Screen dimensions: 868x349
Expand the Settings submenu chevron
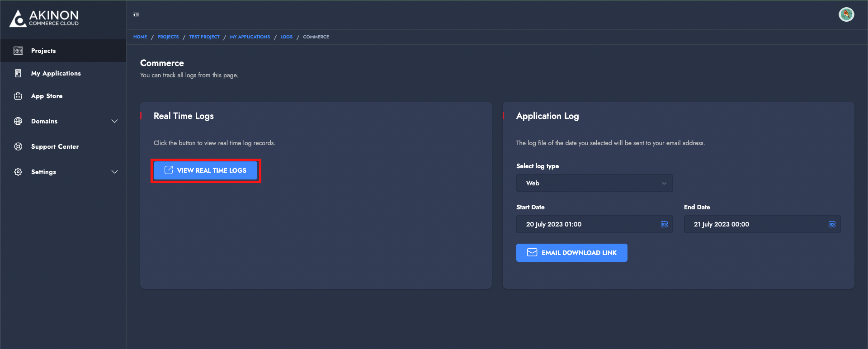[x=114, y=172]
